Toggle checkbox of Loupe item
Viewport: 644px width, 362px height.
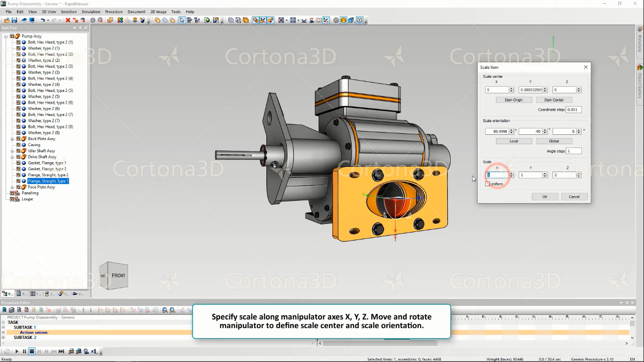12,199
